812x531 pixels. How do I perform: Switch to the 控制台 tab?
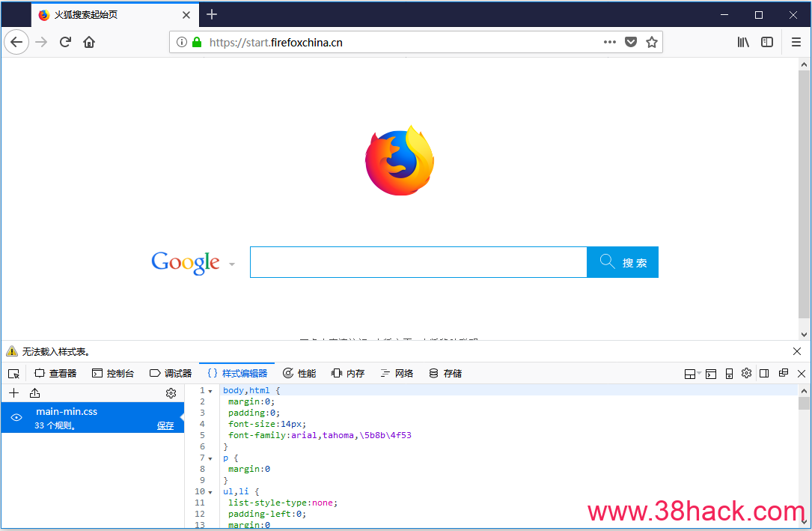click(x=113, y=374)
